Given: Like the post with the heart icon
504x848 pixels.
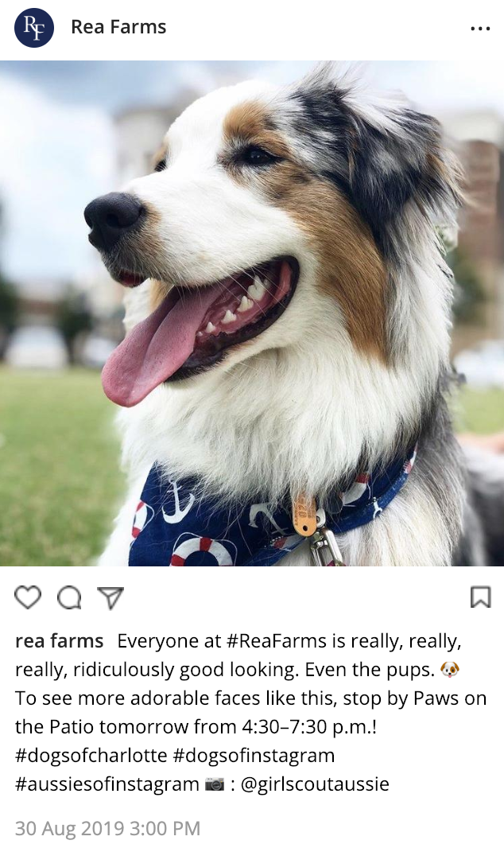Looking at the screenshot, I should (x=28, y=597).
